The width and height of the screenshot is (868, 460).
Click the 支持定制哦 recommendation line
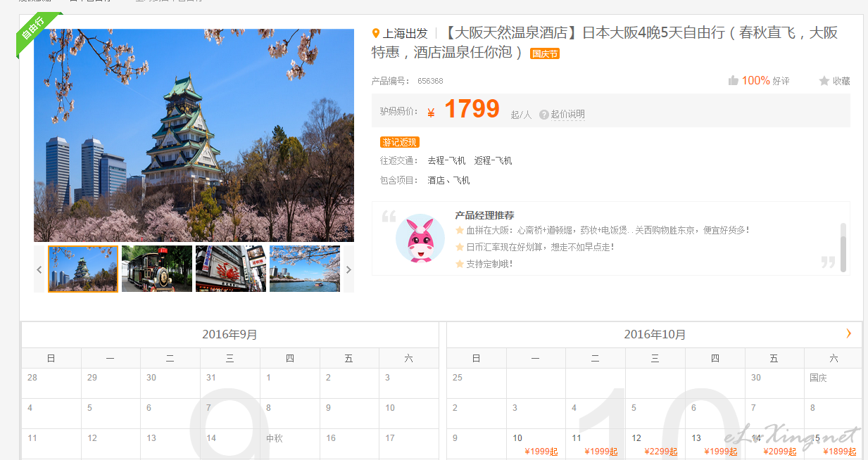(x=489, y=264)
